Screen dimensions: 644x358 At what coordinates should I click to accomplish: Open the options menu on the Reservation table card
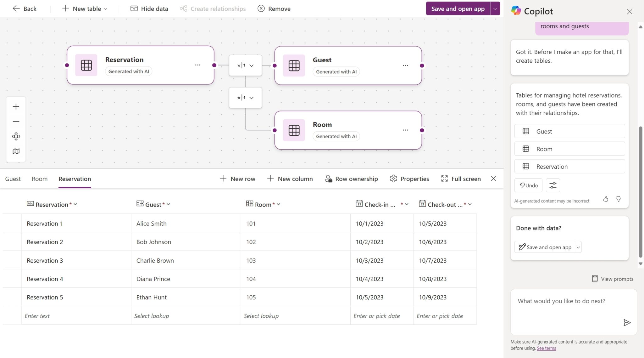(198, 65)
